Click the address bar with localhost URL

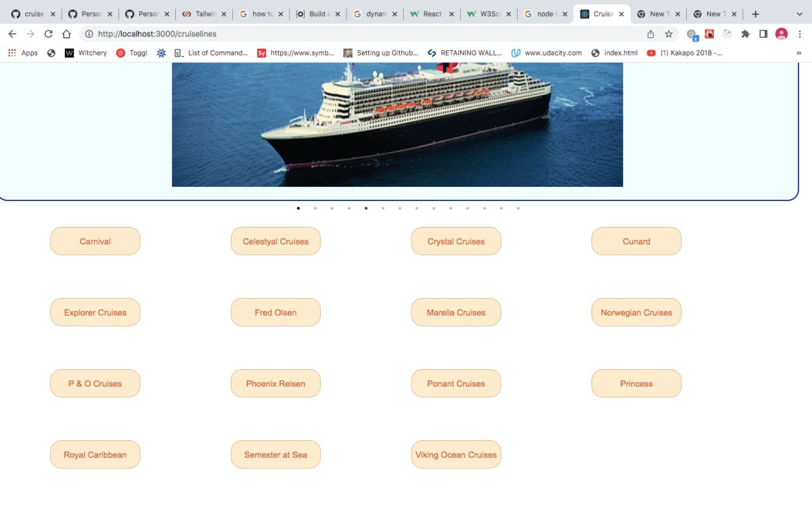click(x=365, y=34)
